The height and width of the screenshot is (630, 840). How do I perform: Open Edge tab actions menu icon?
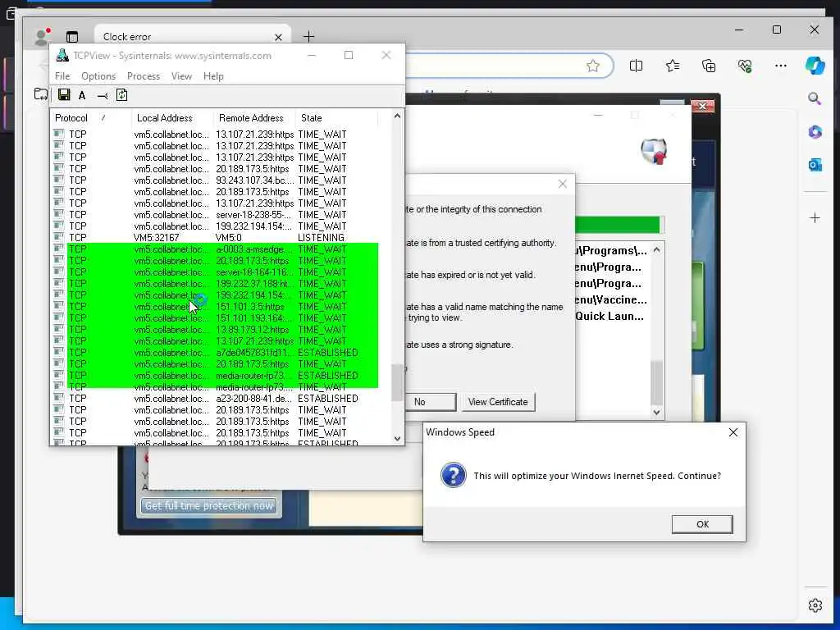(72, 36)
